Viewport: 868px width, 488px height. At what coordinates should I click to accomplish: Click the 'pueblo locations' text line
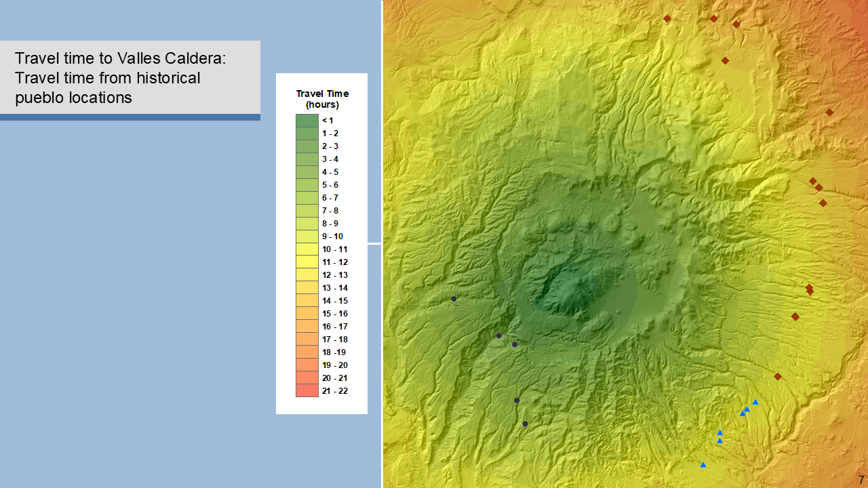point(73,98)
